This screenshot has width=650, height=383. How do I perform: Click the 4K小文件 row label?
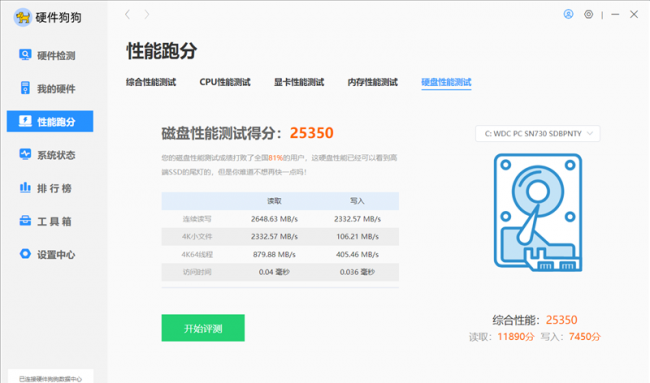(x=197, y=237)
